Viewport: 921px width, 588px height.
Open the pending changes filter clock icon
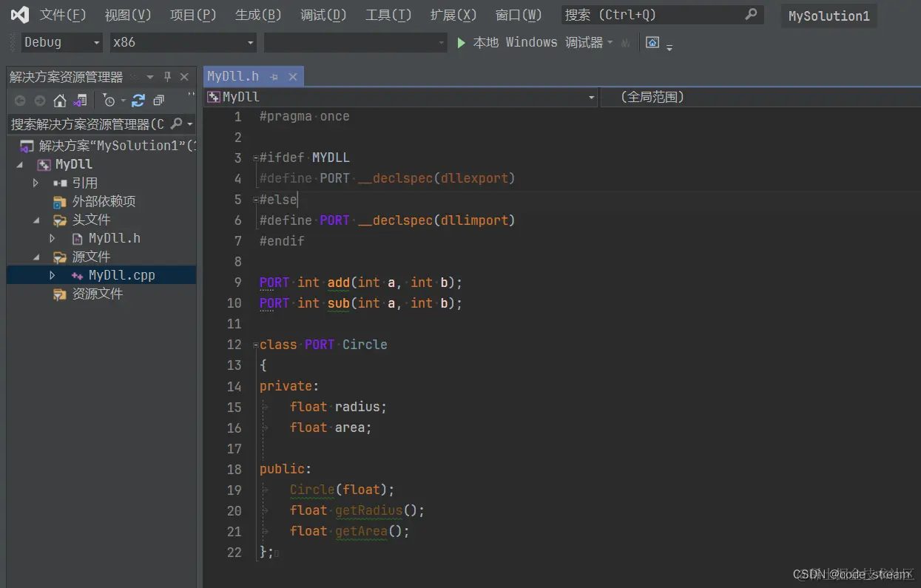click(x=109, y=101)
